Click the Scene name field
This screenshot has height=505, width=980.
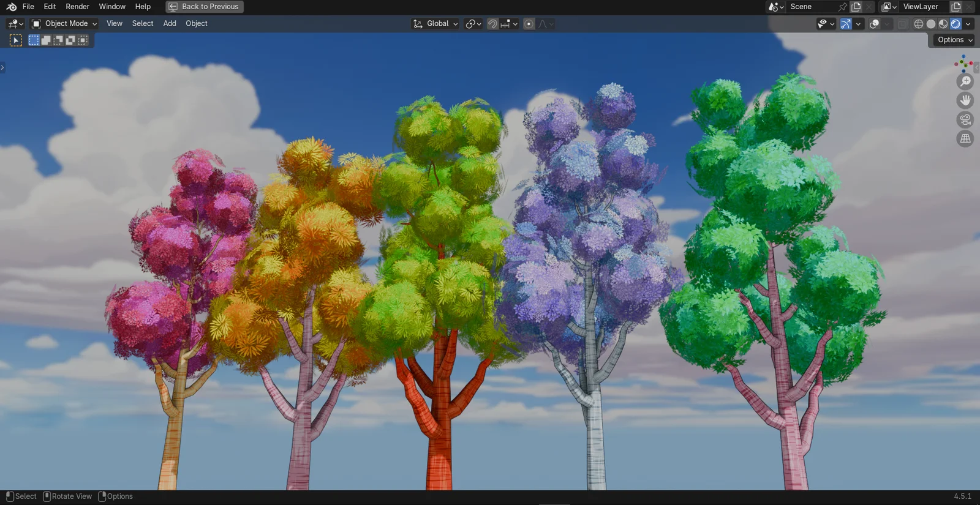tap(811, 7)
